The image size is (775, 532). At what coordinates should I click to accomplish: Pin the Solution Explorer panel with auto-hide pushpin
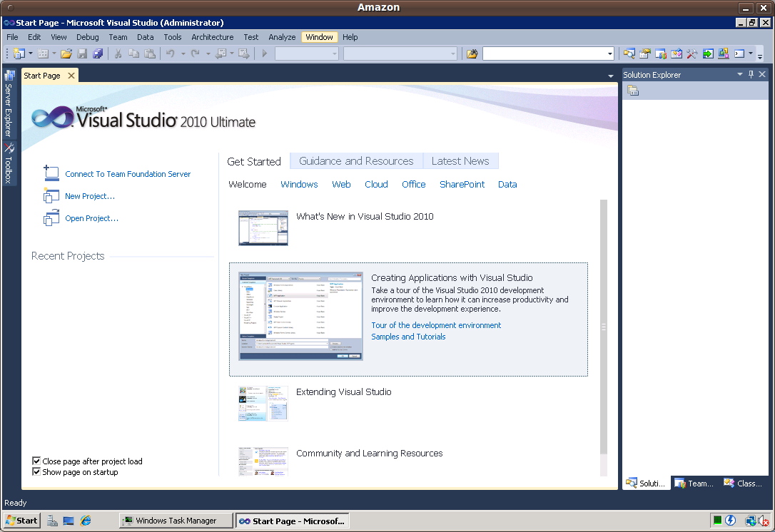[751, 75]
